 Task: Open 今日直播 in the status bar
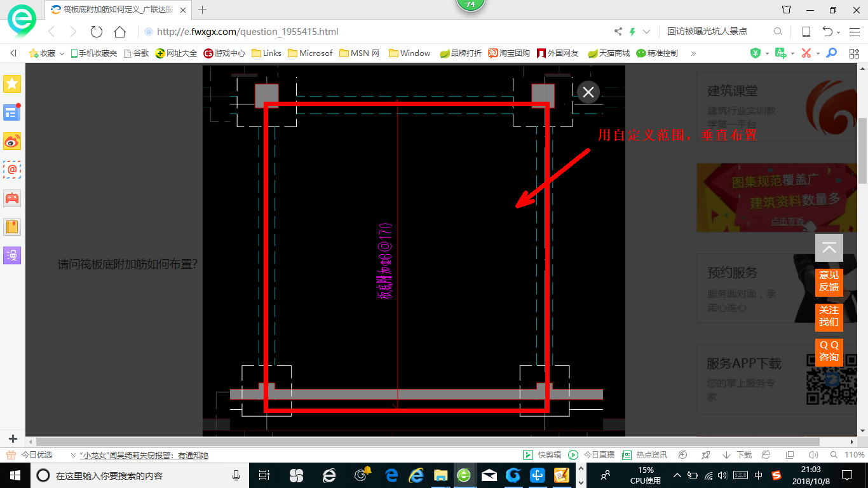click(x=592, y=455)
